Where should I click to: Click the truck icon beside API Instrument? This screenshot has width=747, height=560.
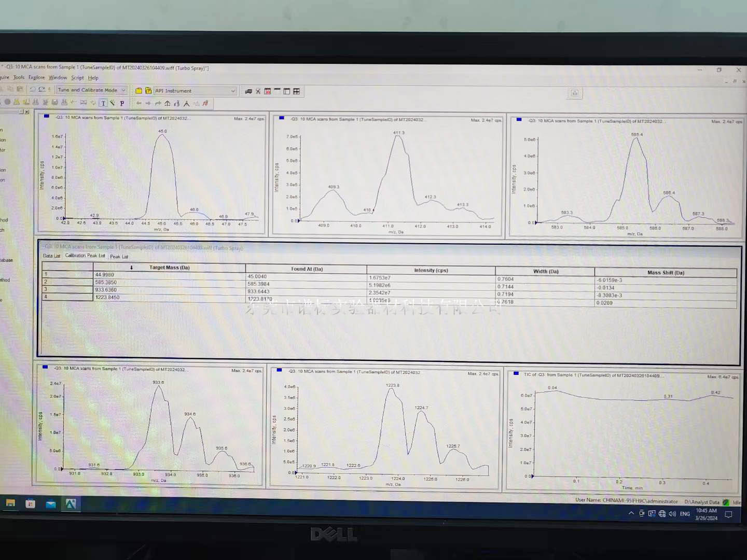(x=248, y=91)
